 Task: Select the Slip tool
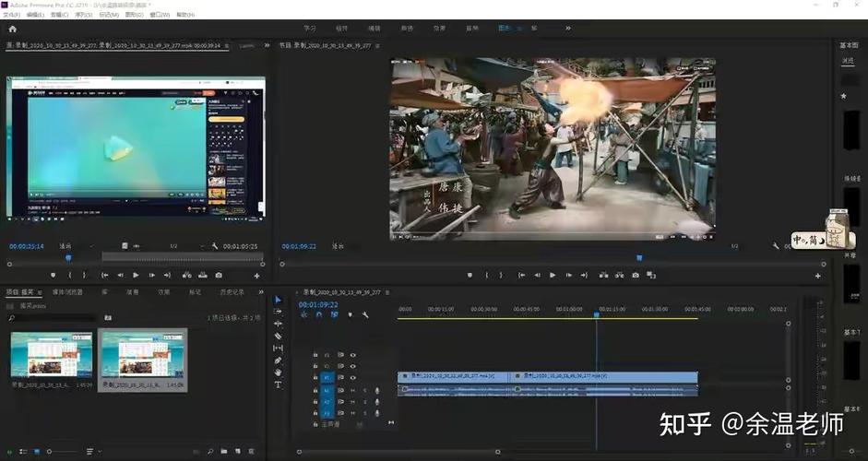coord(278,349)
